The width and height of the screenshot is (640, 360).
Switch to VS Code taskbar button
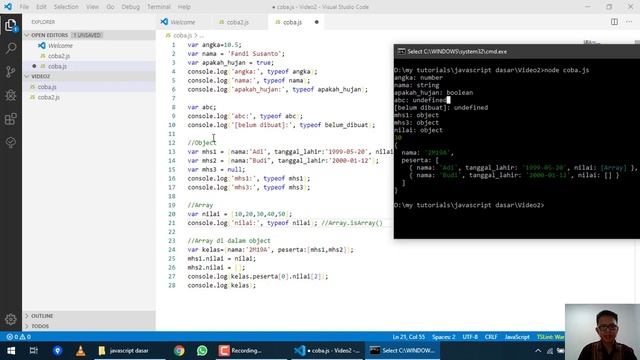(x=327, y=351)
